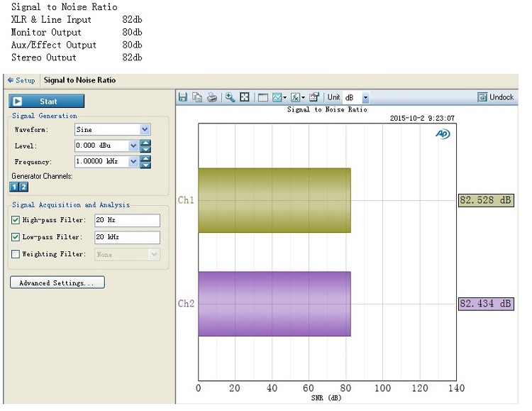This screenshot has width=532, height=411.
Task: Click the Start measurement button
Action: pos(48,102)
